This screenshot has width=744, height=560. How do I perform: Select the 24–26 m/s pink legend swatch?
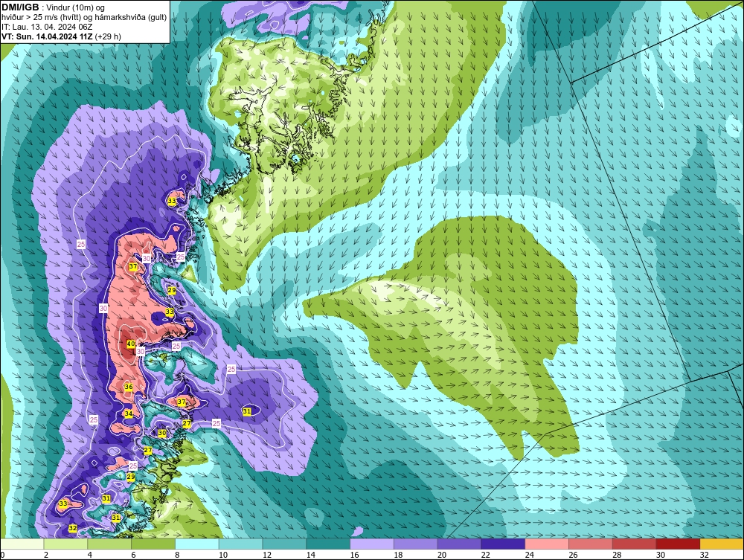point(547,544)
